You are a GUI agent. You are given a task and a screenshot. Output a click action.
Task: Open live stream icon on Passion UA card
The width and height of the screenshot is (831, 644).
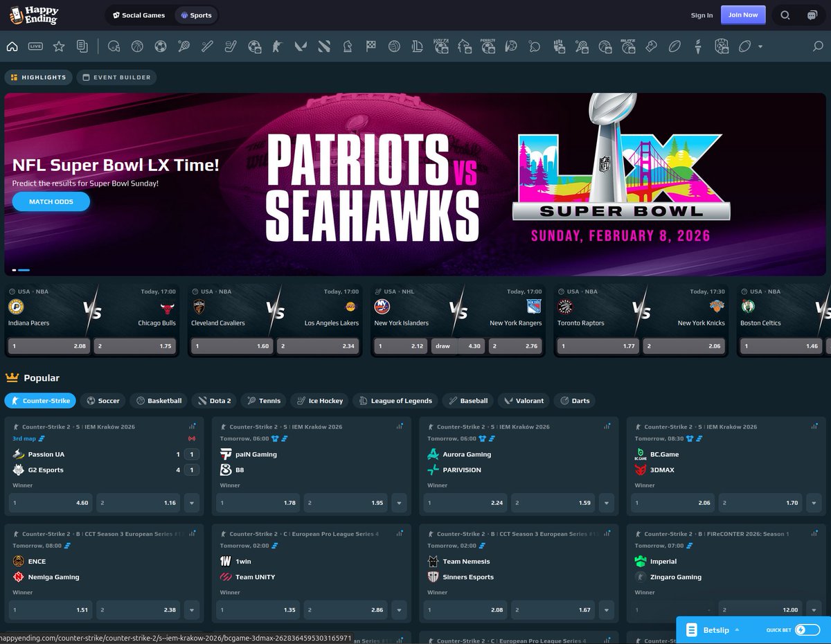192,438
